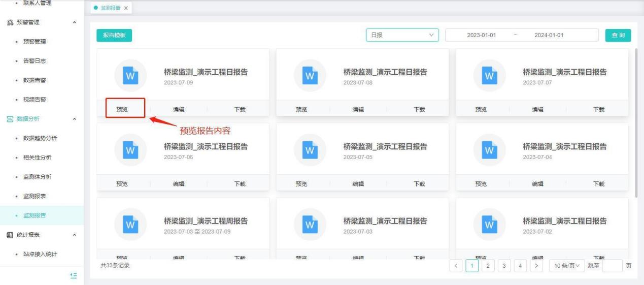Download the 2023-07-07 daily report

click(599, 109)
